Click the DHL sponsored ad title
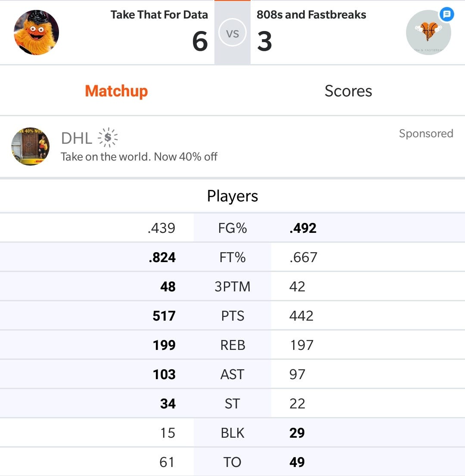The image size is (465, 476). click(x=77, y=138)
